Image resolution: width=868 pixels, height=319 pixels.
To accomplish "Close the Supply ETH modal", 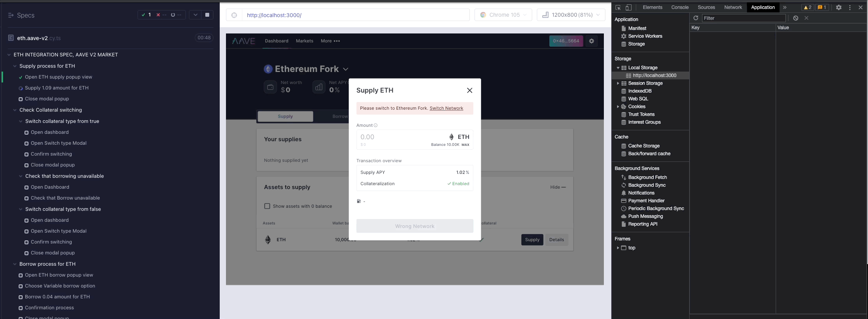I will (x=469, y=90).
